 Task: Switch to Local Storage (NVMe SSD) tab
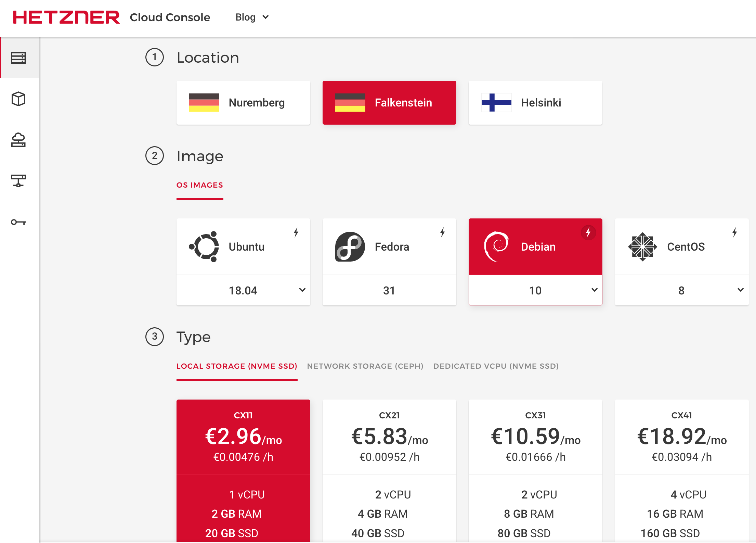pyautogui.click(x=237, y=366)
